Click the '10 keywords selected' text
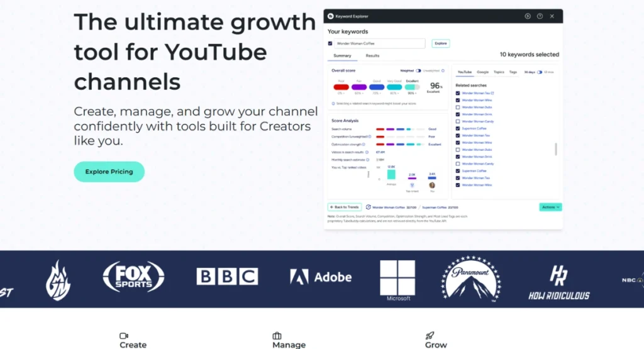 point(529,55)
